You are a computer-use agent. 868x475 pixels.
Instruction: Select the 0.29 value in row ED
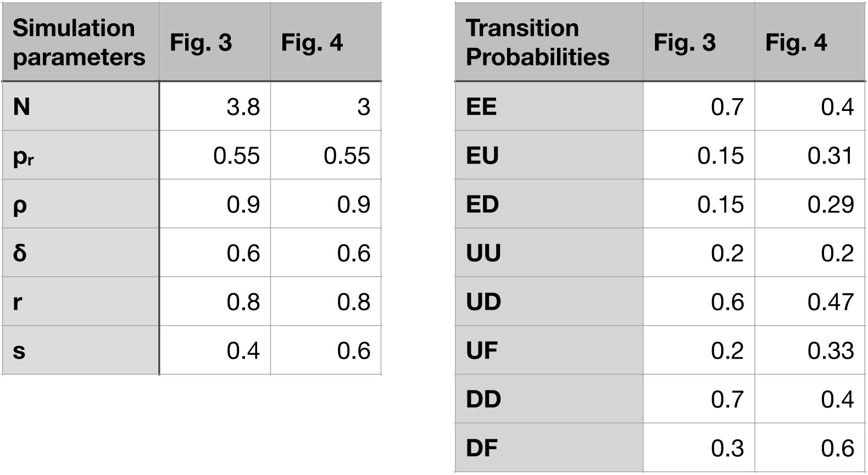tap(830, 204)
